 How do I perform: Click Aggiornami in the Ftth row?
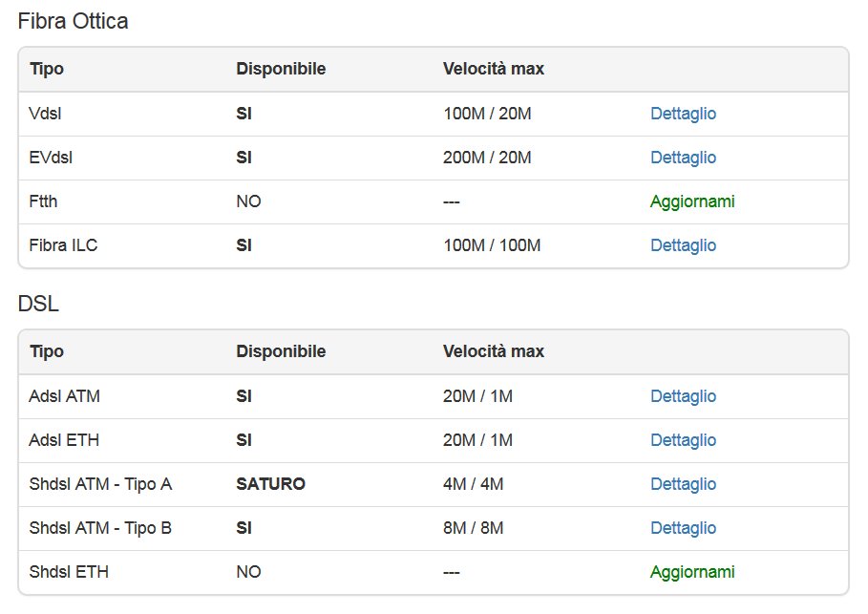(x=692, y=201)
